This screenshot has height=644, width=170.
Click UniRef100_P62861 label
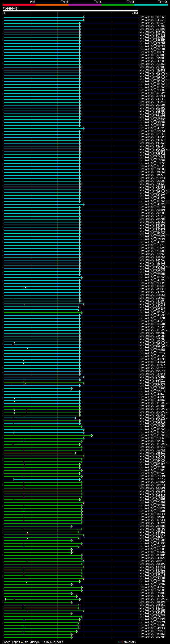152,70
